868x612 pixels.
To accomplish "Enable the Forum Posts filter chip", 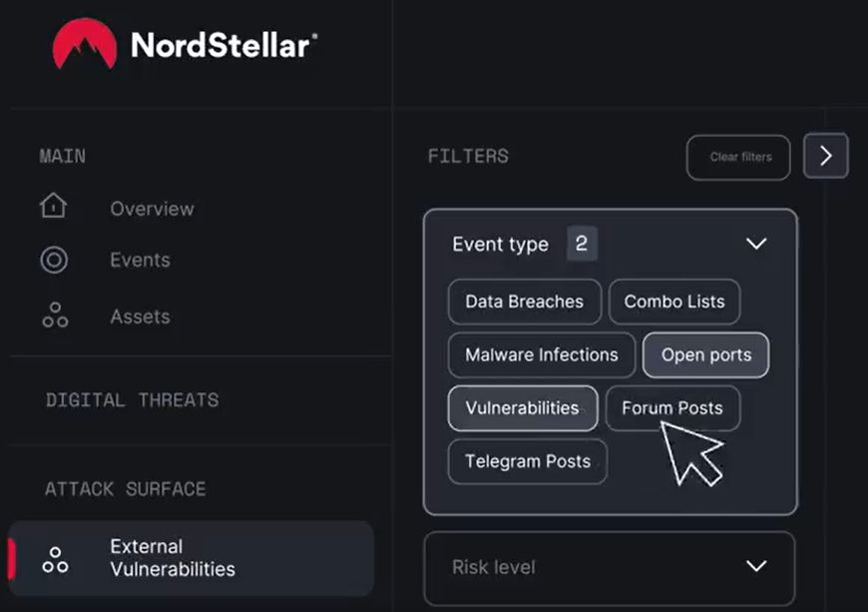I will point(672,408).
